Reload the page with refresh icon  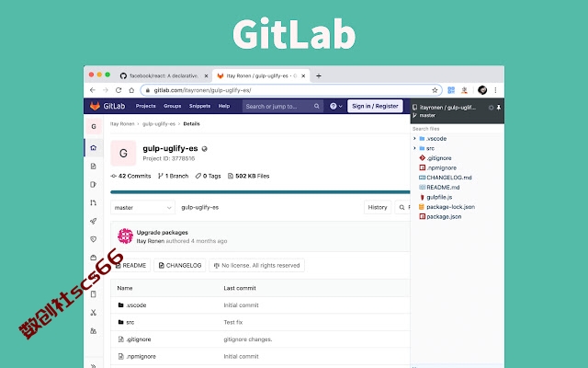pos(119,90)
